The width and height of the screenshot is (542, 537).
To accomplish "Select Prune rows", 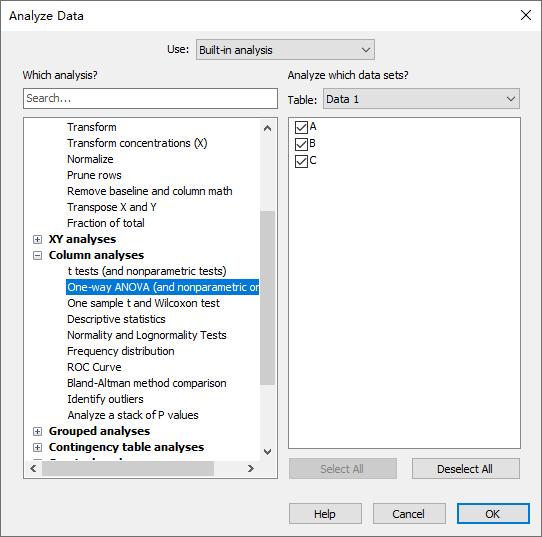I will [x=94, y=175].
